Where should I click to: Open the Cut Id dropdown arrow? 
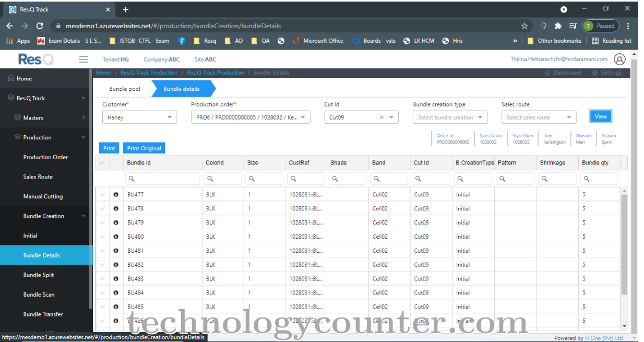click(x=391, y=117)
